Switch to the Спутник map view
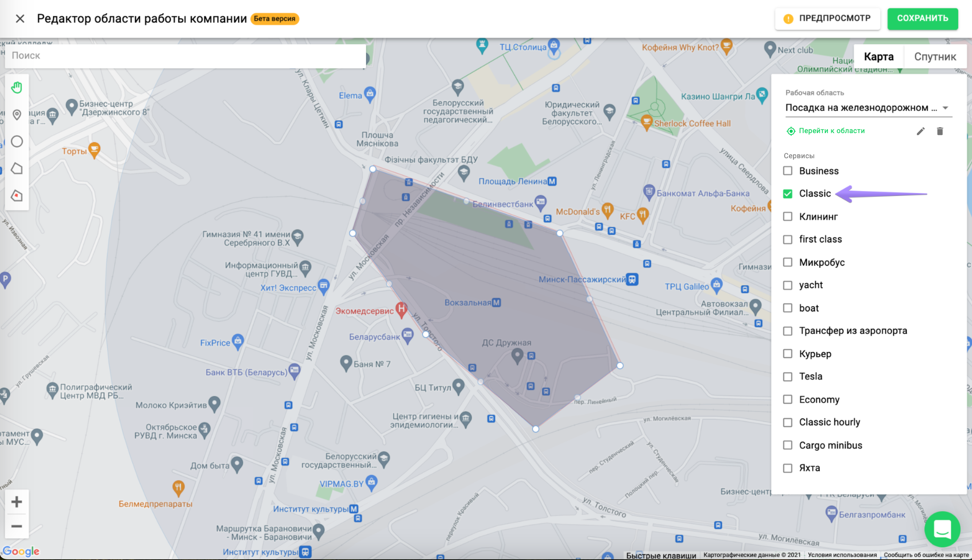This screenshot has width=972, height=560. pyautogui.click(x=935, y=57)
